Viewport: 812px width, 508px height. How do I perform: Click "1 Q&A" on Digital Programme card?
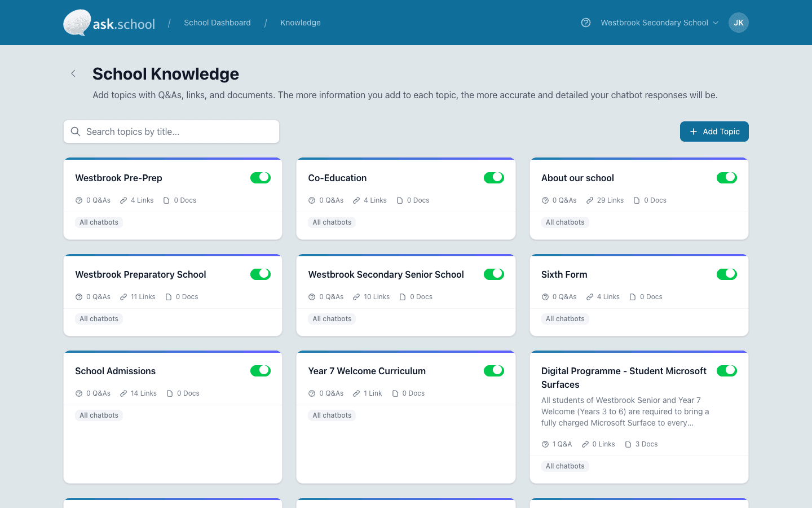click(x=562, y=444)
